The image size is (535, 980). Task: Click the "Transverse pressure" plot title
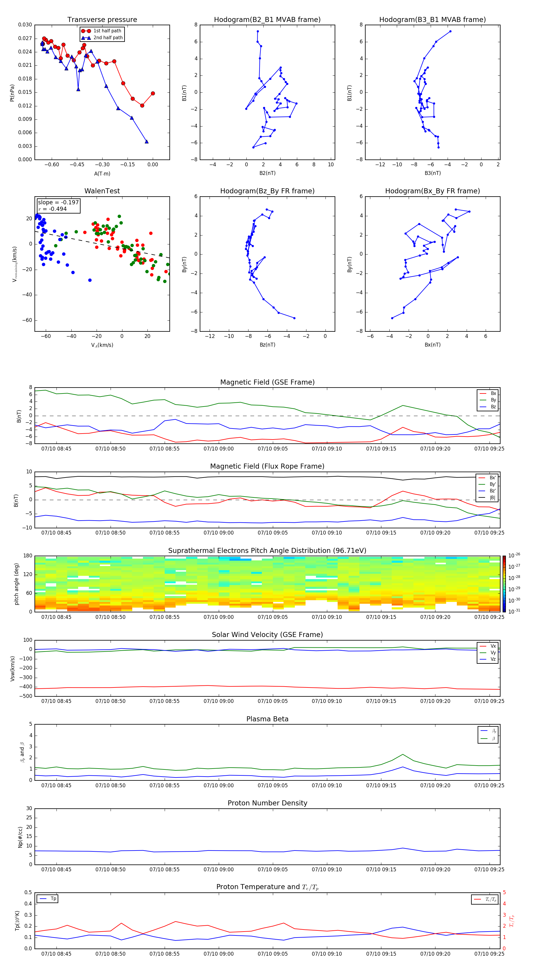pos(102,19)
